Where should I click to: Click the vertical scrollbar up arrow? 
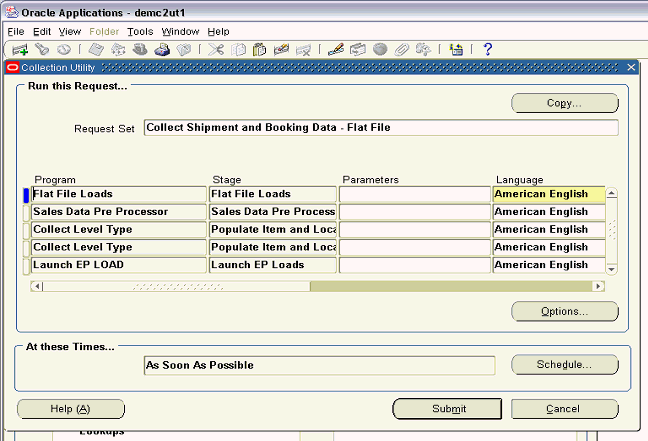[x=612, y=193]
